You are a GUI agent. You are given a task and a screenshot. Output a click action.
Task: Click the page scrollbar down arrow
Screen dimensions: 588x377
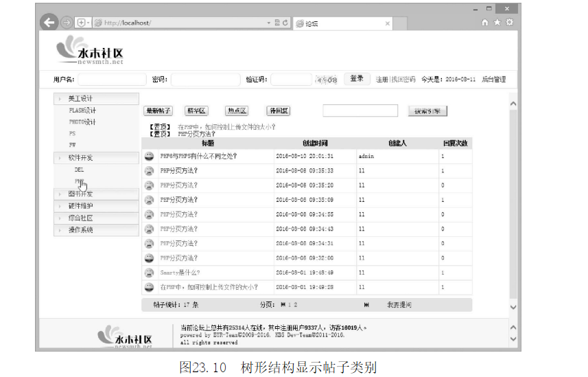coord(513,307)
